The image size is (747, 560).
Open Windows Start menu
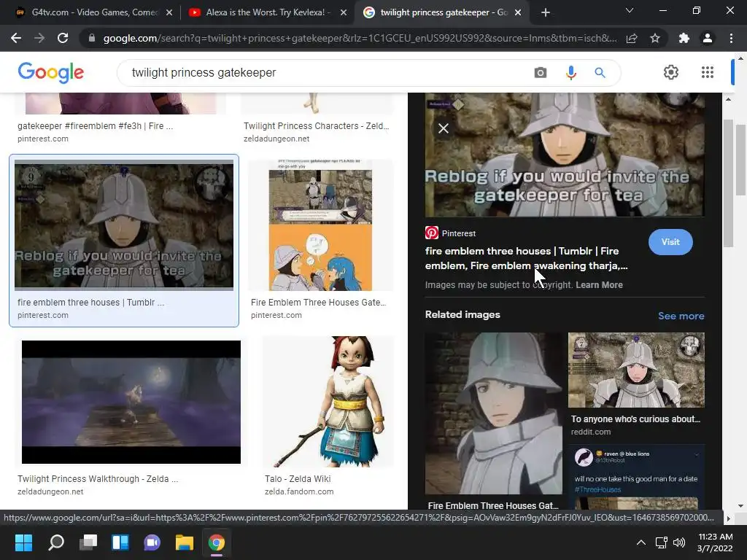pyautogui.click(x=23, y=542)
